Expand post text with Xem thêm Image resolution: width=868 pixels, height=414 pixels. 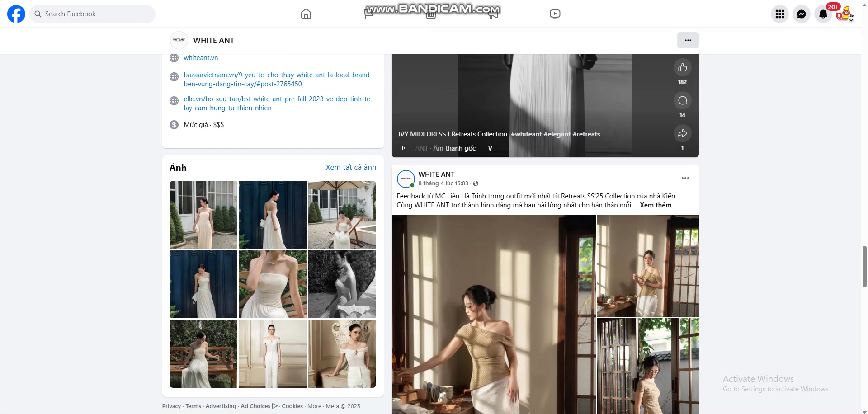(x=656, y=205)
